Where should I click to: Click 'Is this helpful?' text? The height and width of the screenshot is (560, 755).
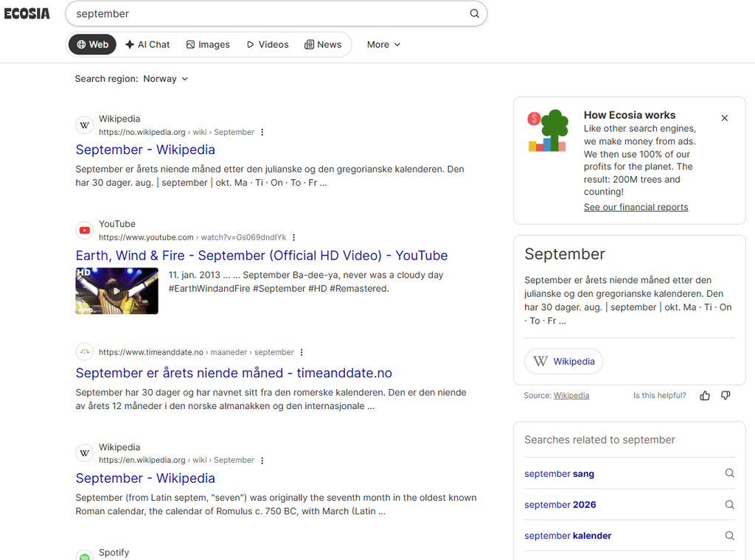[659, 396]
